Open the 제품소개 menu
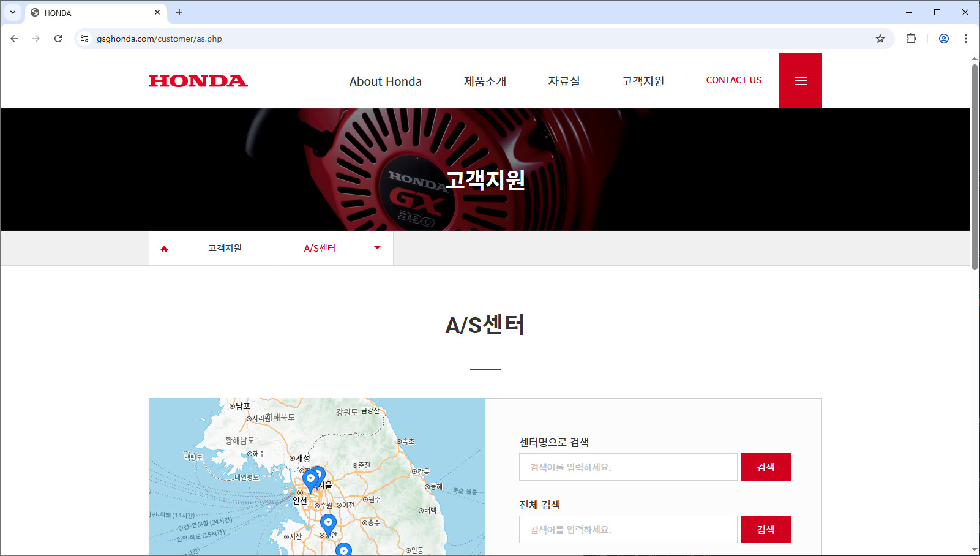The height and width of the screenshot is (556, 980). [485, 81]
